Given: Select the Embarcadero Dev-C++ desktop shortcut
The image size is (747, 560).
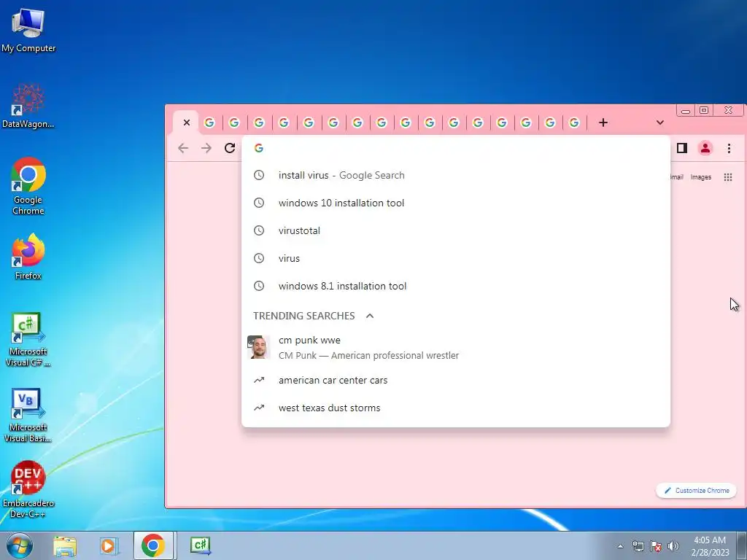Looking at the screenshot, I should coord(28,489).
